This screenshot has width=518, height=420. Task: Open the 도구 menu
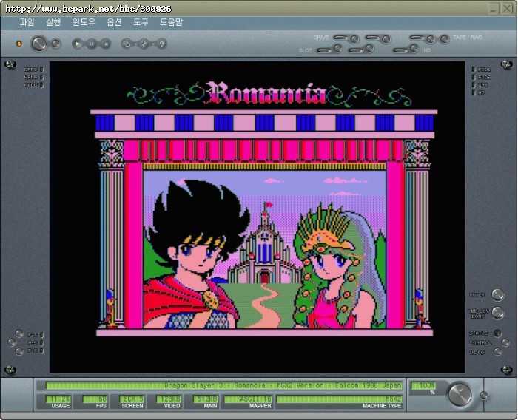pos(141,22)
